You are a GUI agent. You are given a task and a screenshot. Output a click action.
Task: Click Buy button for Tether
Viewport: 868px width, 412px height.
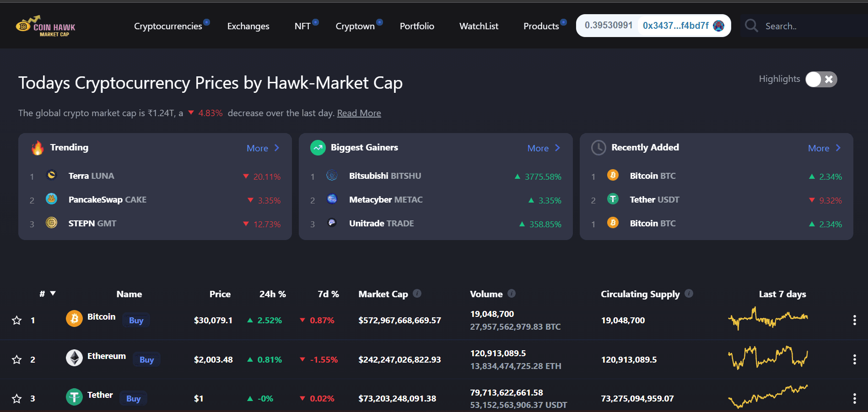click(x=134, y=398)
